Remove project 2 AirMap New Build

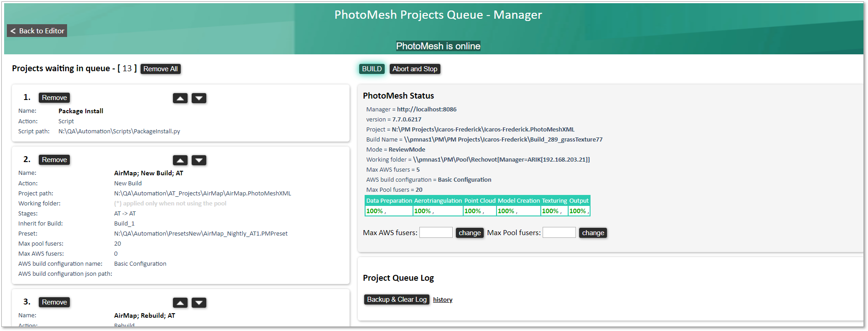pyautogui.click(x=54, y=160)
